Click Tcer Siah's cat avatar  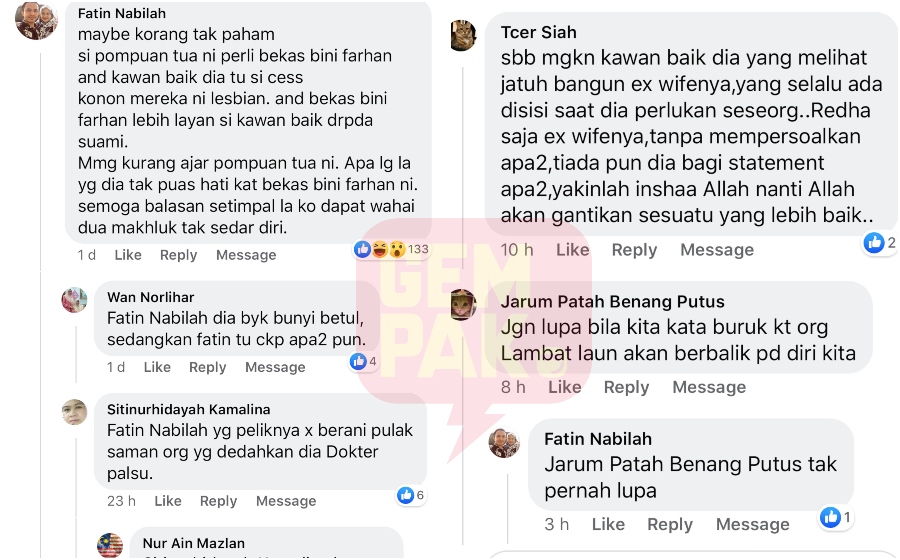(464, 35)
